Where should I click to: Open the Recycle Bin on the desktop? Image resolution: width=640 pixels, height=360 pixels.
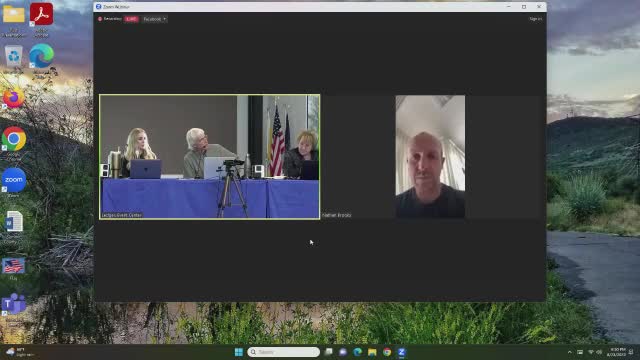13,56
